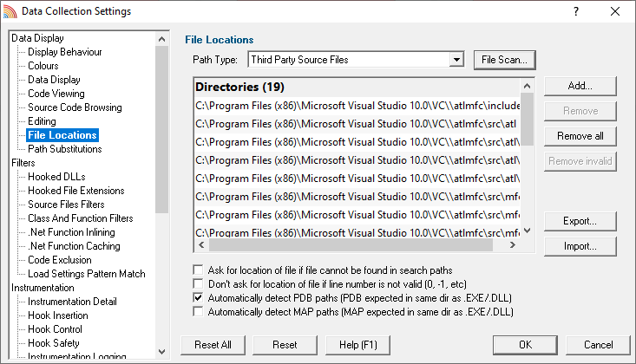Toggle Don't ask for location if line invalid

pos(198,283)
